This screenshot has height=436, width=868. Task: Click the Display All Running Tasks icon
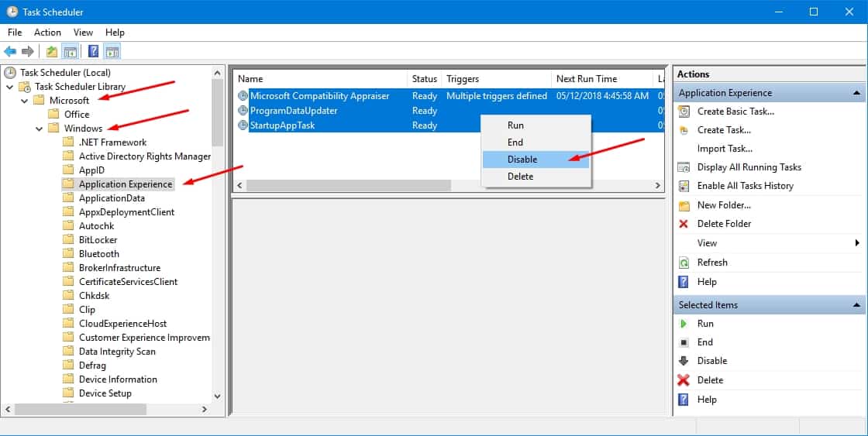tap(684, 167)
